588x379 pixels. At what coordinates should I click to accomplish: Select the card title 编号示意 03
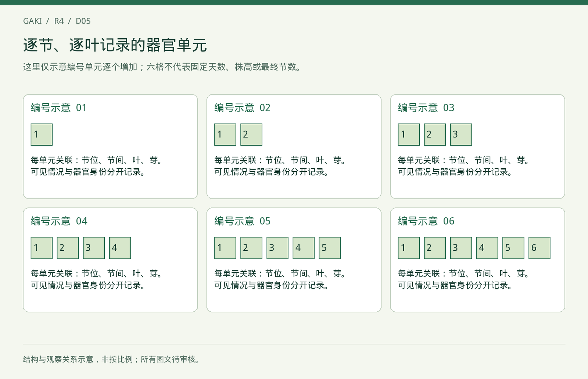tap(426, 108)
